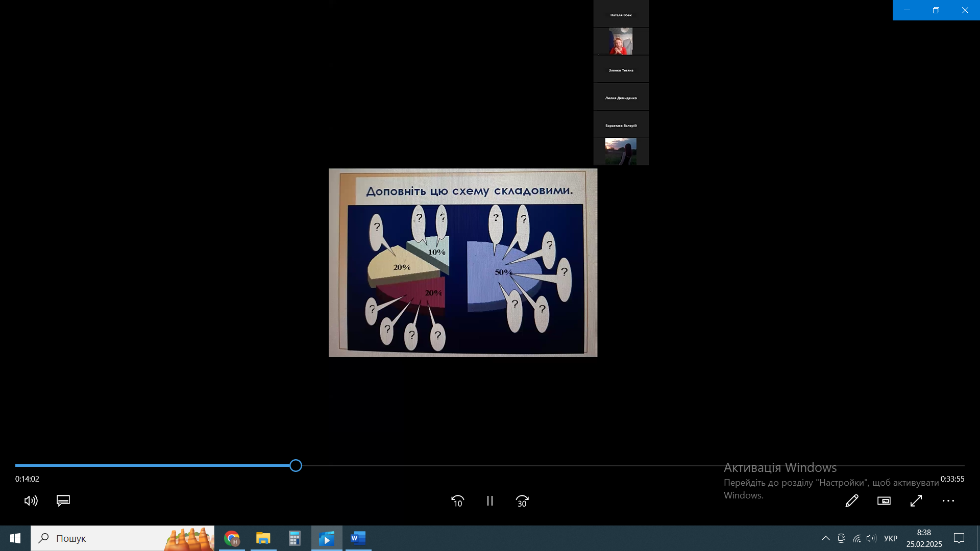The image size is (980, 551).
Task: Open the volume control icon
Action: point(31,501)
